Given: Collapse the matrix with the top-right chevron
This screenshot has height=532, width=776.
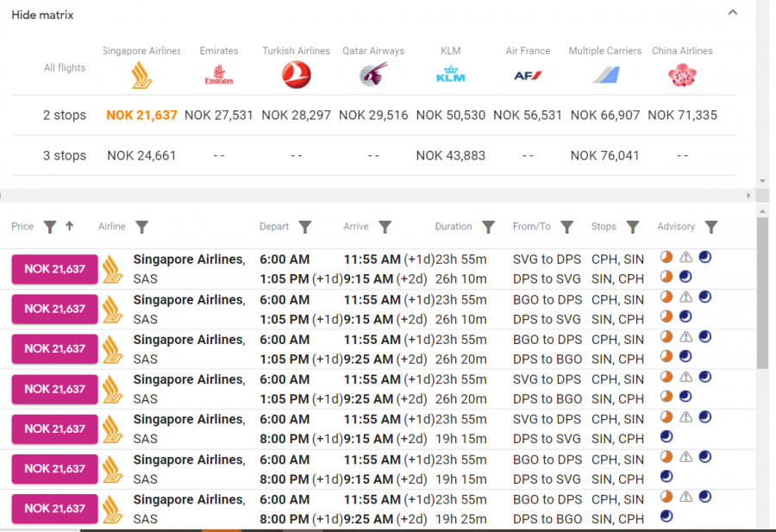Looking at the screenshot, I should click(x=732, y=12).
